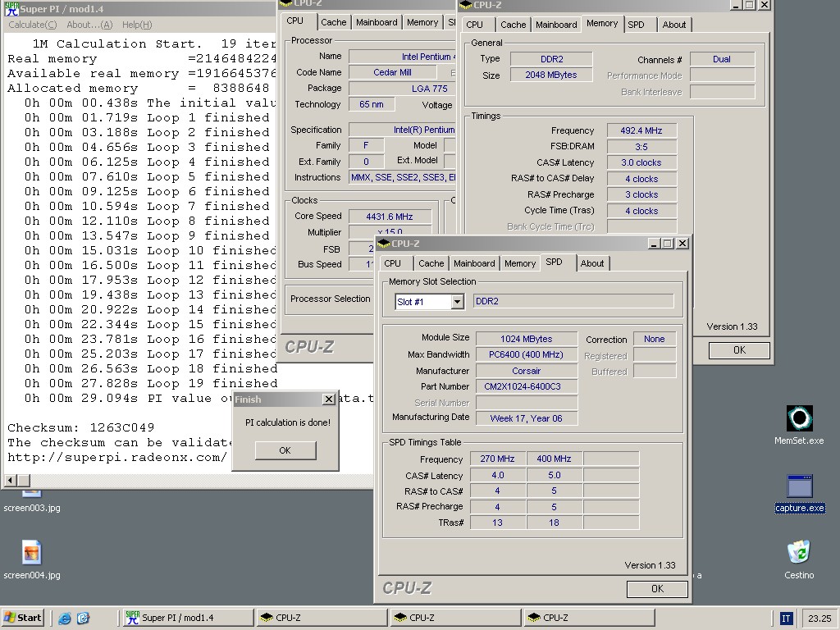Image resolution: width=840 pixels, height=630 pixels.
Task: Click the Max Bandwidth PC6400 (400 MHz) field
Action: point(527,354)
